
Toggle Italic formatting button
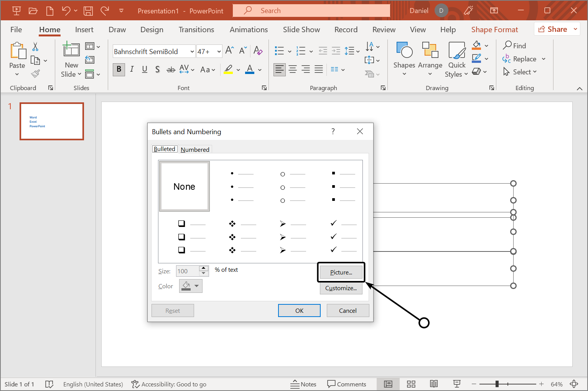[132, 69]
